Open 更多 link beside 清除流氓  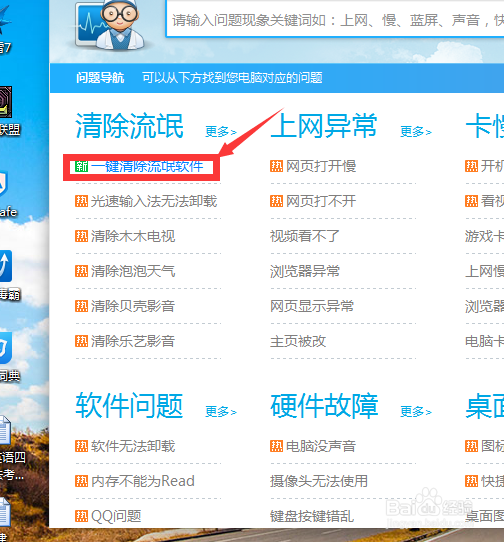pyautogui.click(x=221, y=132)
